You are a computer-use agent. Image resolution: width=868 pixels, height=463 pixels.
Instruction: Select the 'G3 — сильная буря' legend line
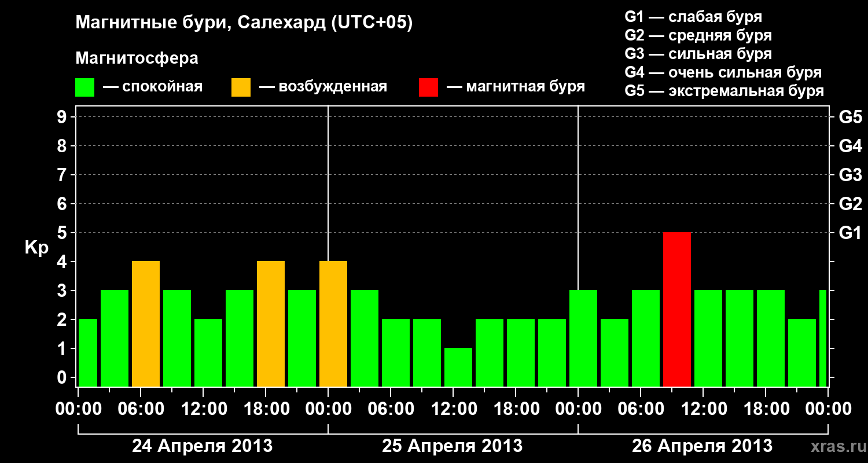(x=698, y=54)
